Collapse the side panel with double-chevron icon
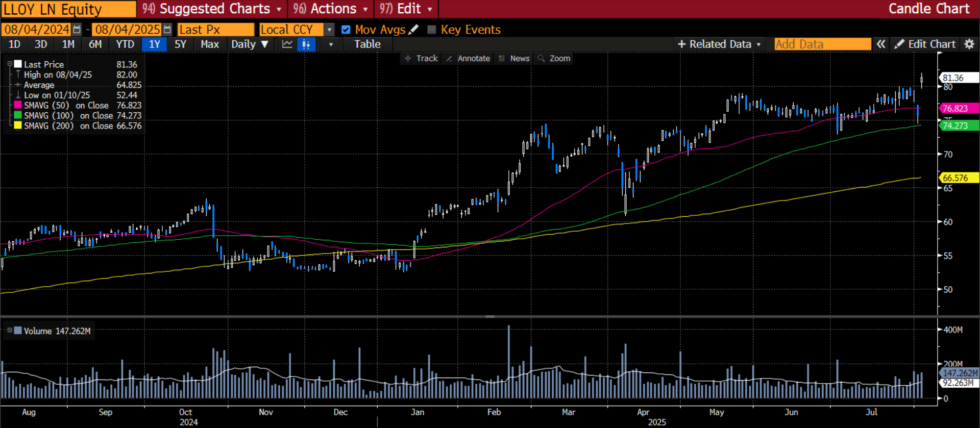 880,44
